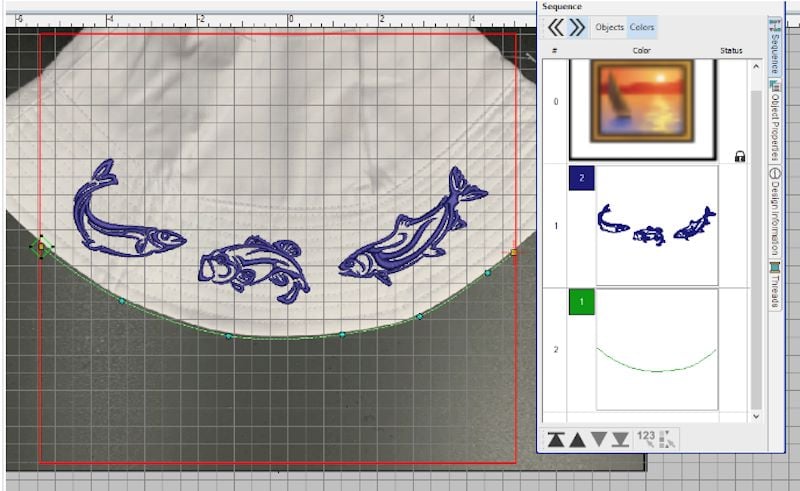The width and height of the screenshot is (800, 491).
Task: Click the forward double-chevron in Sequence panel
Action: pyautogui.click(x=577, y=27)
